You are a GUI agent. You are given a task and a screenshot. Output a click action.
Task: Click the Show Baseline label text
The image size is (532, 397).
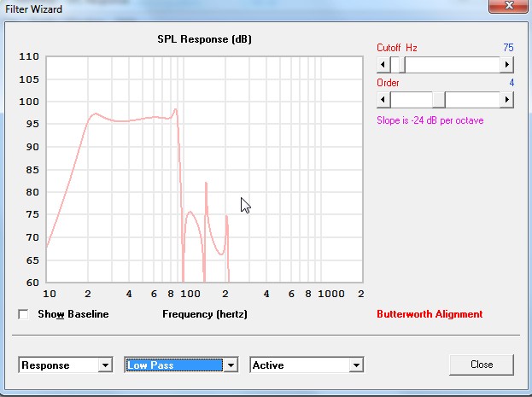73,314
